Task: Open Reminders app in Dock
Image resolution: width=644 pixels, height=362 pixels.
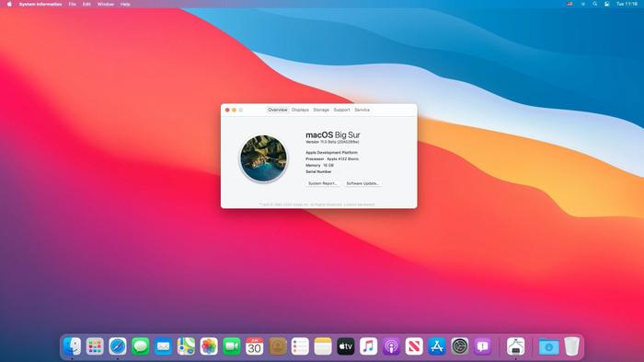Action: (x=300, y=346)
